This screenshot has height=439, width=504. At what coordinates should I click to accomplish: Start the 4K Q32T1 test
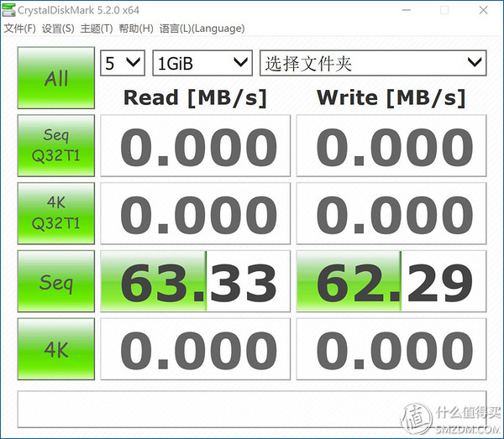click(x=56, y=213)
